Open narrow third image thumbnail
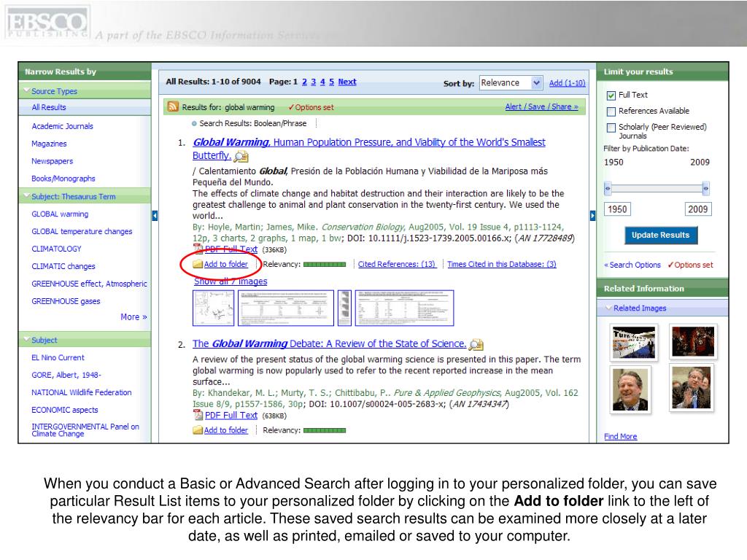747x560 pixels. point(344,308)
